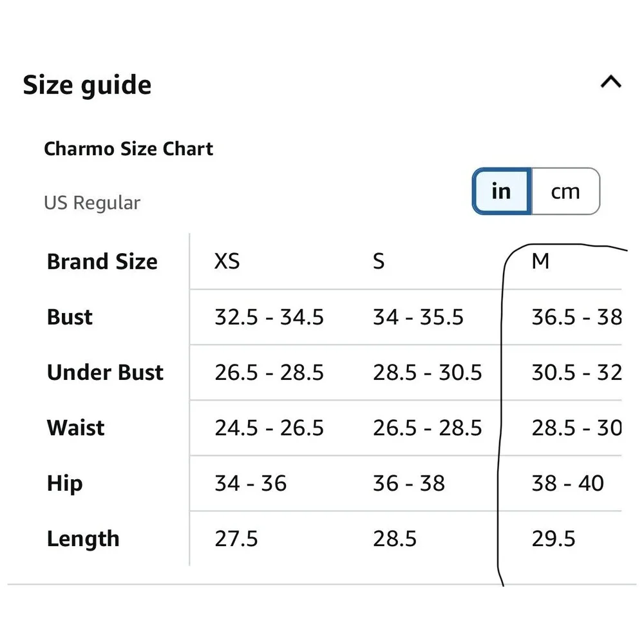Select the Brand Size row header
This screenshot has height=644, width=644.
click(102, 261)
